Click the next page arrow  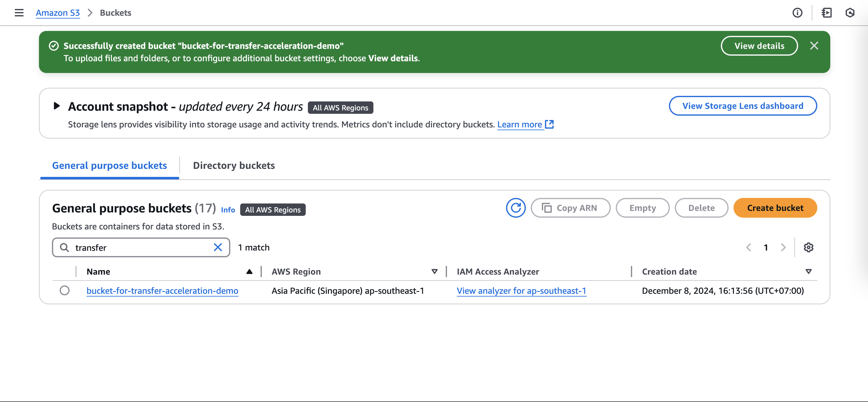tap(783, 247)
